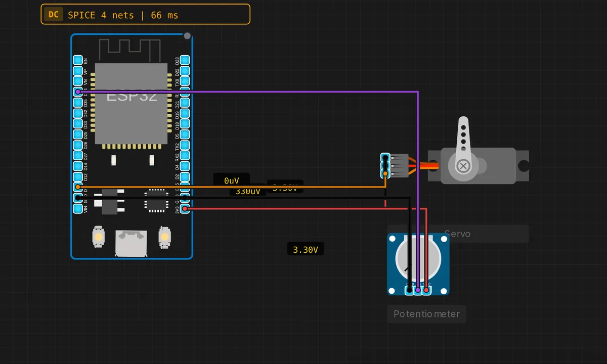Click the ESP32 D27 pin

77,156
